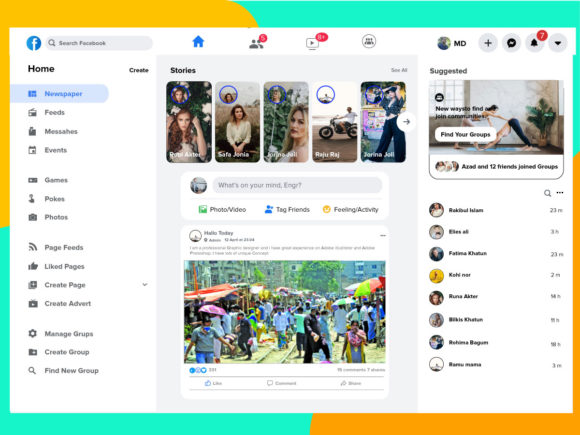The image size is (580, 435).
Task: Open Photos in the sidebar
Action: pyautogui.click(x=48, y=217)
